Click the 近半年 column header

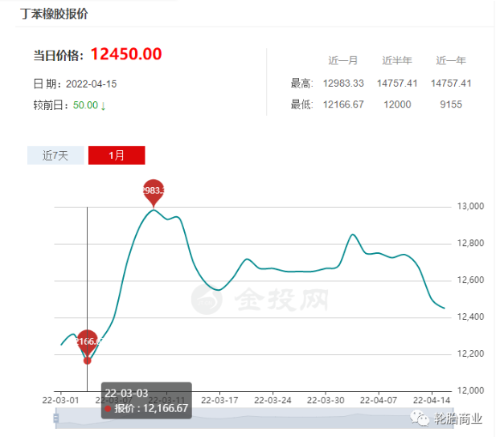397,60
